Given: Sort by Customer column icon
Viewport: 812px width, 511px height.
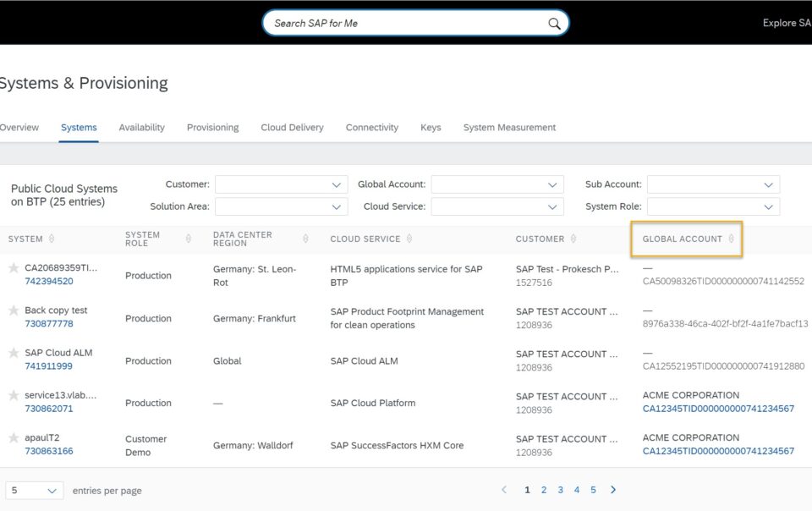Looking at the screenshot, I should [x=573, y=239].
